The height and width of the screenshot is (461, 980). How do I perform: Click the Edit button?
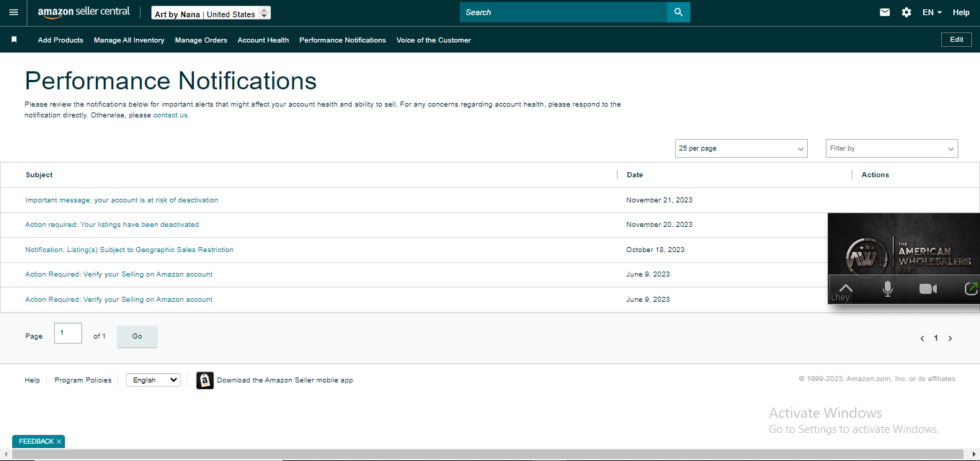956,40
